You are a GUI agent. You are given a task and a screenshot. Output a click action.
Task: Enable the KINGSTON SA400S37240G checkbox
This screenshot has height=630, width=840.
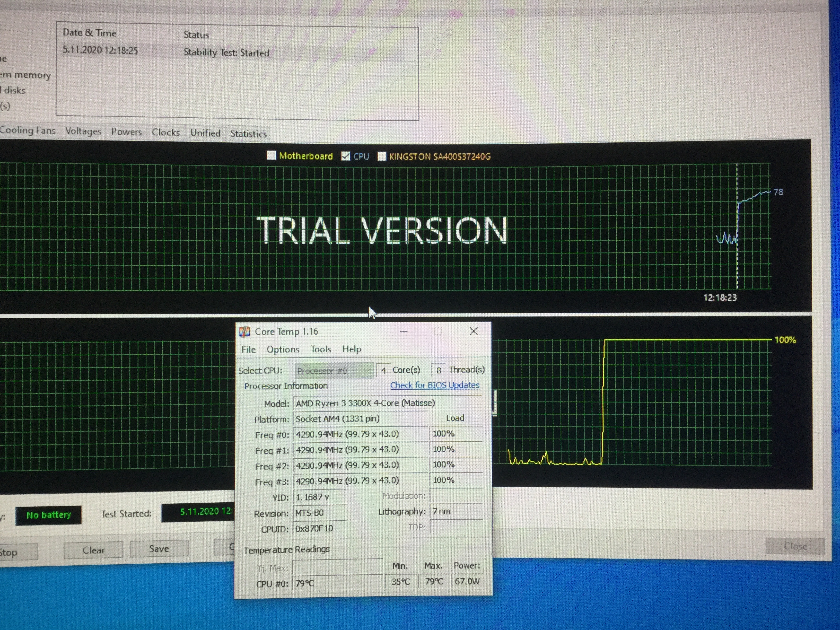[x=382, y=156]
